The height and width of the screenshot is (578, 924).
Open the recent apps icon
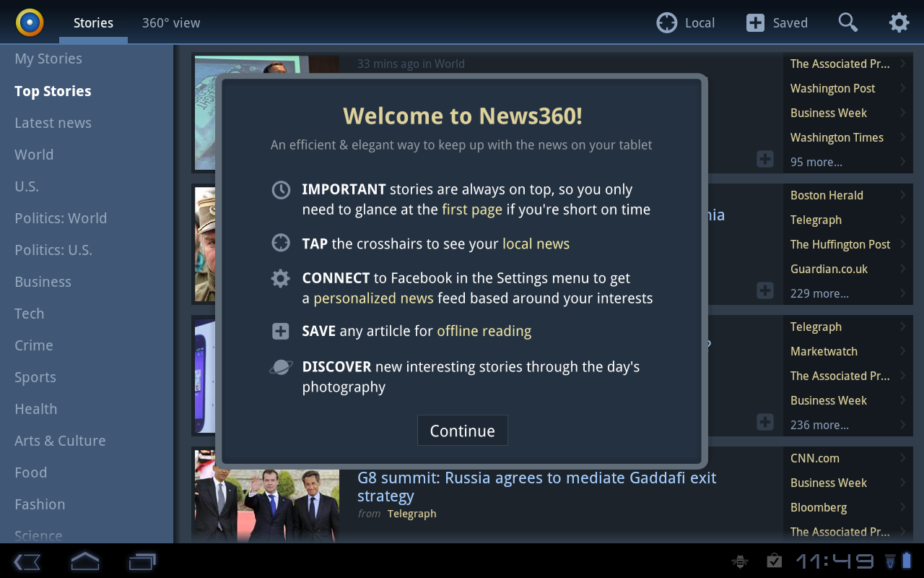(x=142, y=561)
